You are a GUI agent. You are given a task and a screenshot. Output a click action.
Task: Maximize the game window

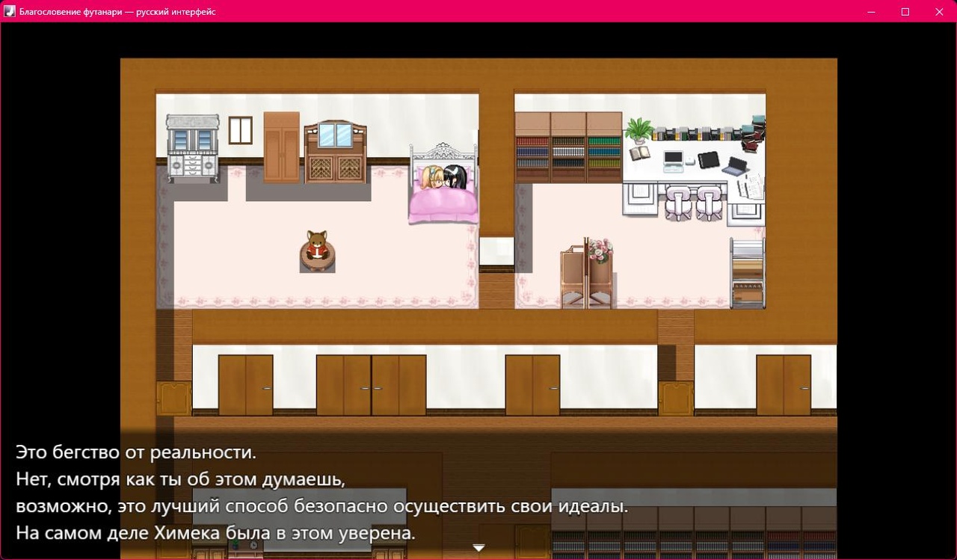click(x=905, y=11)
